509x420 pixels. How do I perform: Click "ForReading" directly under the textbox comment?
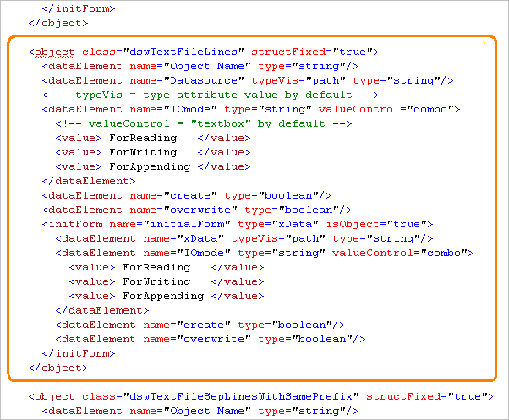pyautogui.click(x=143, y=138)
